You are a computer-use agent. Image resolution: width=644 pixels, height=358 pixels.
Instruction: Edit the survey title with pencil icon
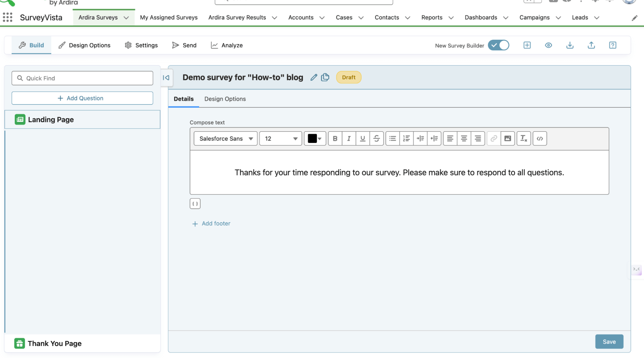coord(314,77)
